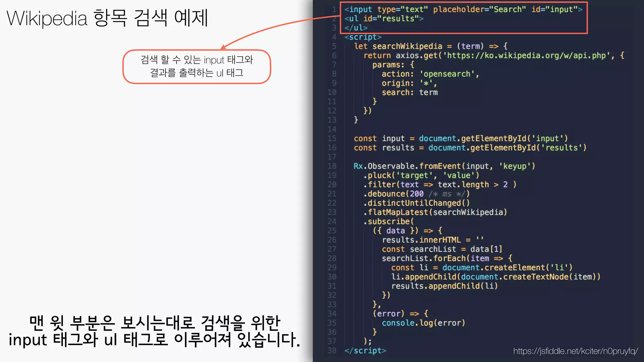Click the line "const results = document.getElementById('results')"
The width and height of the screenshot is (644, 362).
click(x=470, y=148)
